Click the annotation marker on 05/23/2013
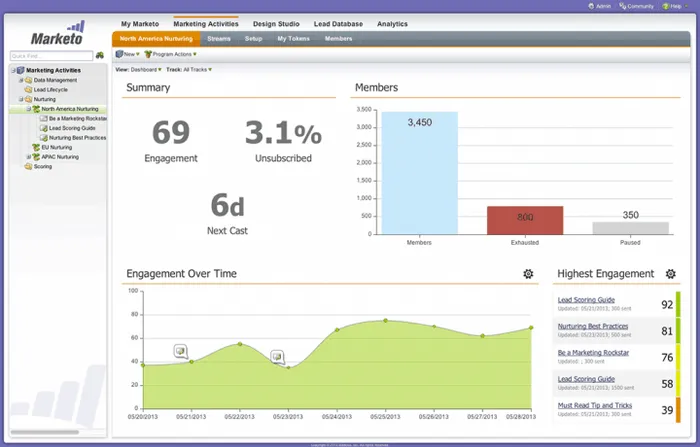Viewport: 700px width, 447px height. (x=277, y=357)
